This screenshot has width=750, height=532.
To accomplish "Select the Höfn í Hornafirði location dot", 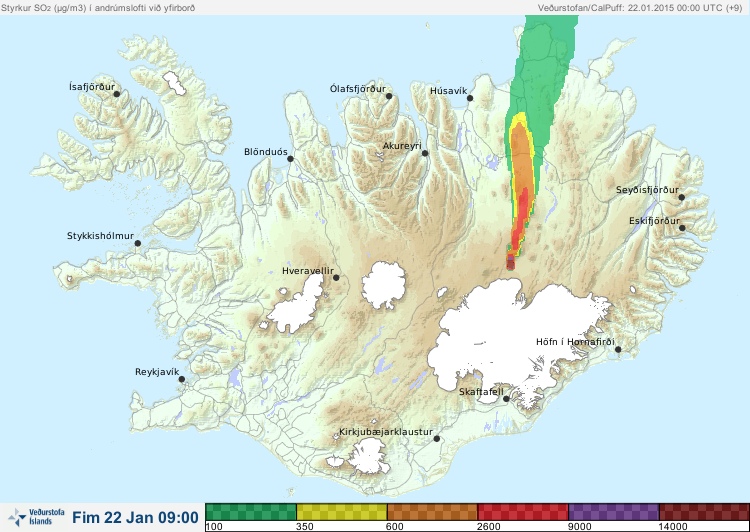I will point(618,350).
